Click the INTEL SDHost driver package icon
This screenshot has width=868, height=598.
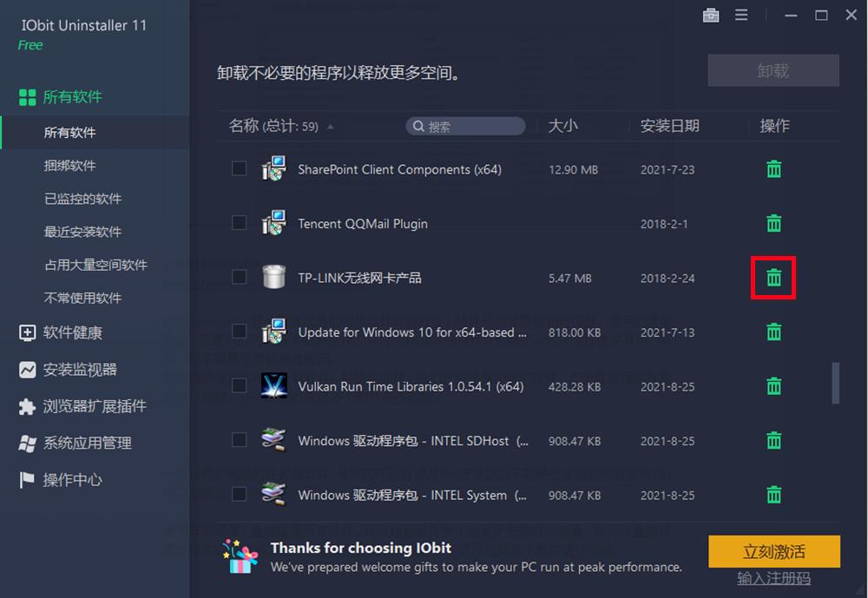274,440
